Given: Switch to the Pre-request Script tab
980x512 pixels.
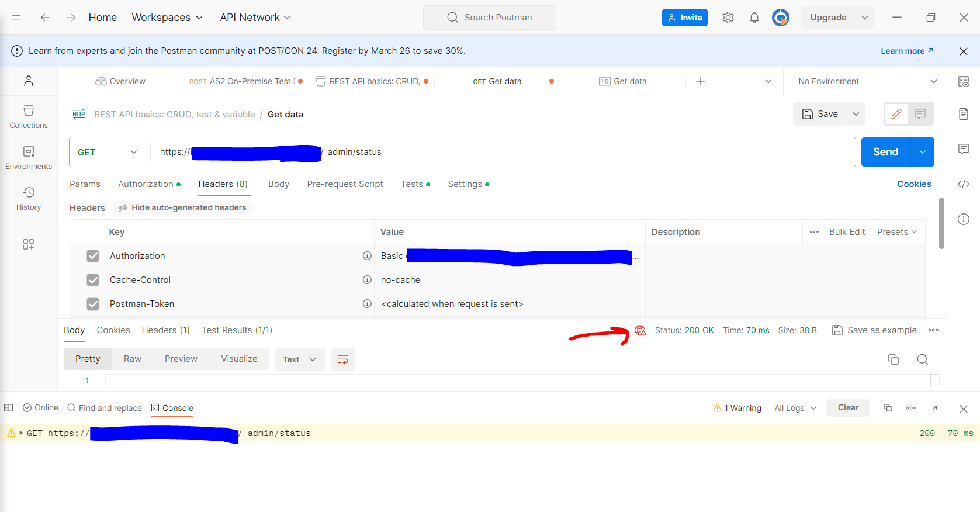Looking at the screenshot, I should [x=345, y=184].
